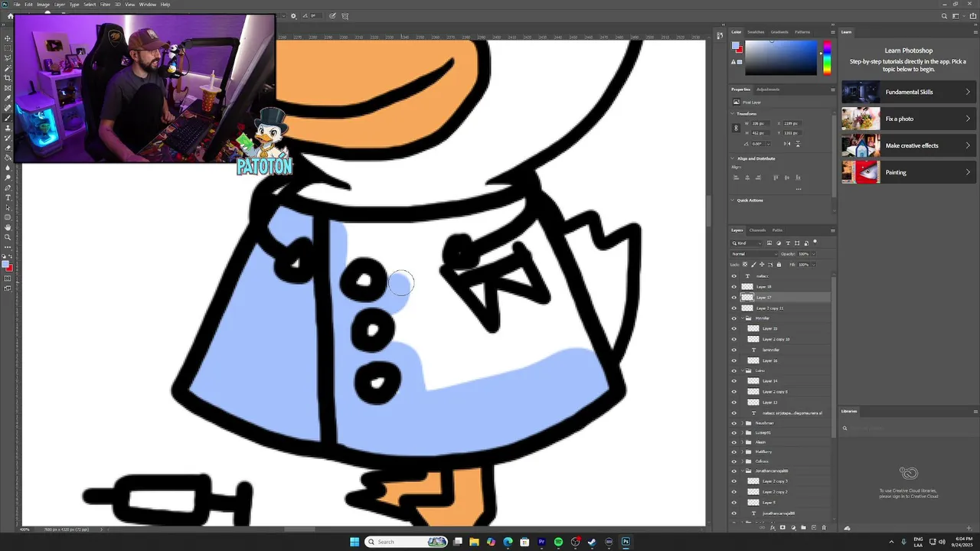Click the more align options ellipsis

[799, 189]
